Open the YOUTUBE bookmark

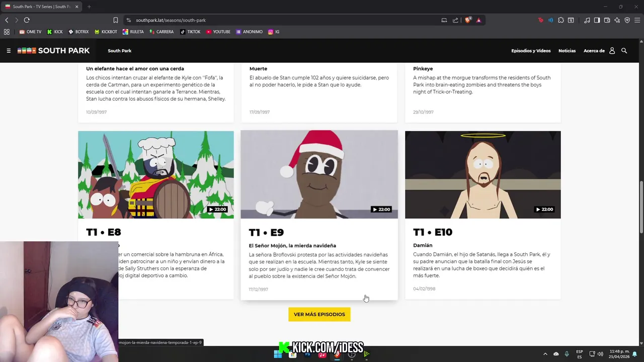click(x=218, y=32)
